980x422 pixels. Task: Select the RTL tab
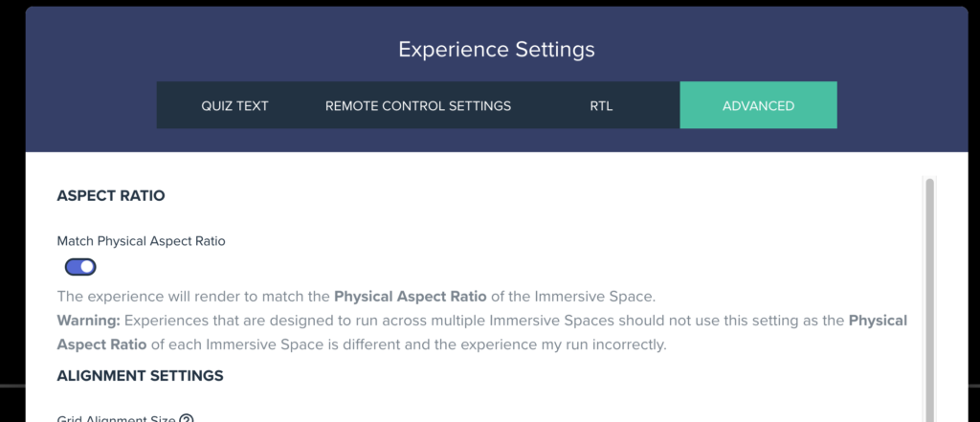point(601,105)
